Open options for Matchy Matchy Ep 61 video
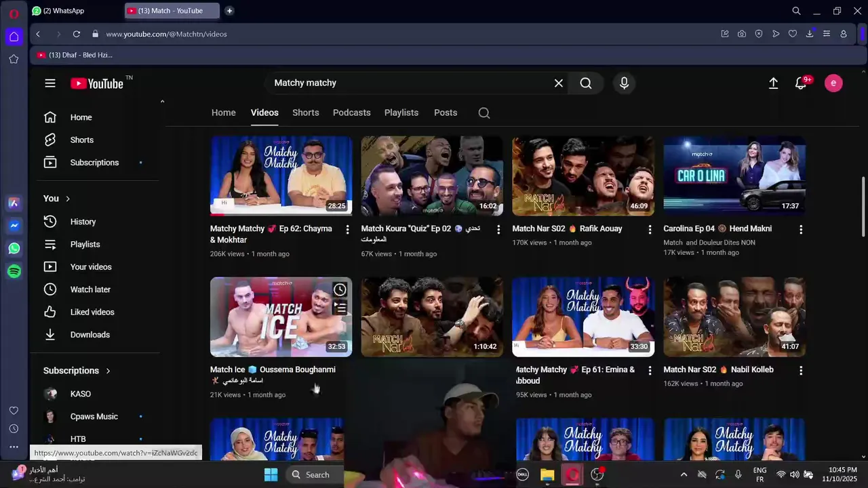 (x=650, y=371)
